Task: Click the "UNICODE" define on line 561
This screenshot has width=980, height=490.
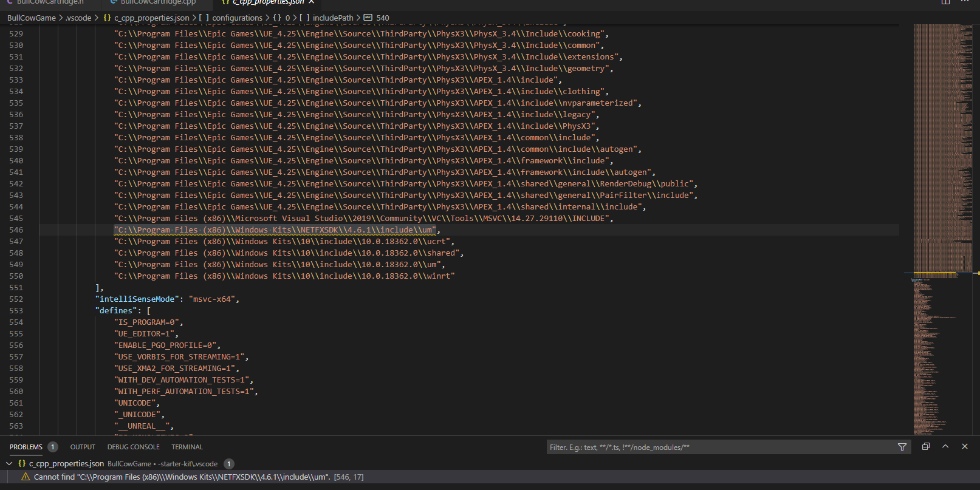Action: point(135,403)
